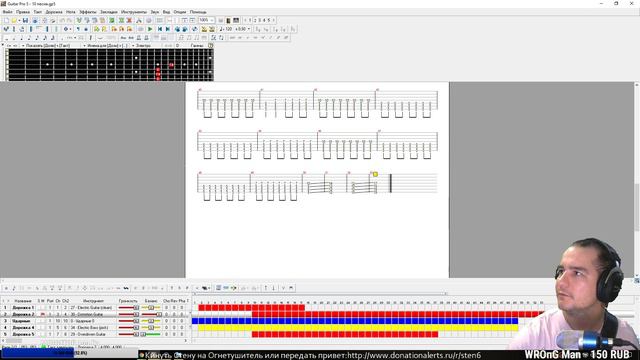Image resolution: width=640 pixels, height=360 pixels.
Task: Select half note duration icon
Action: (13, 38)
